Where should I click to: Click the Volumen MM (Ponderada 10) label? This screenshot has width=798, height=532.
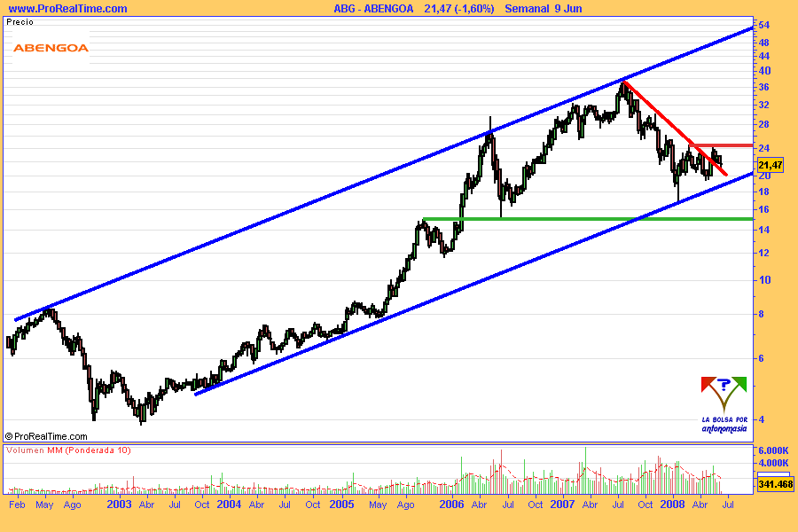(x=68, y=450)
